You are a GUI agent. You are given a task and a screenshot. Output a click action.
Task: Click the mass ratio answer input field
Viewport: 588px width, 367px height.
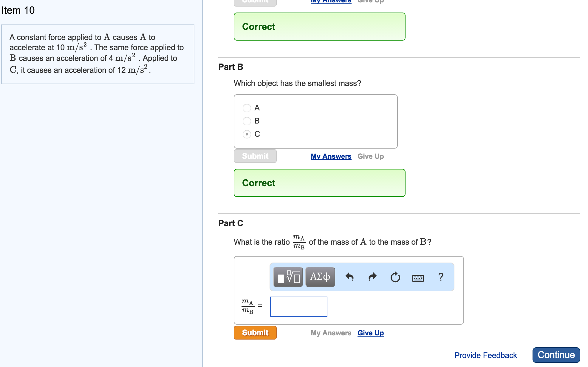pos(298,306)
